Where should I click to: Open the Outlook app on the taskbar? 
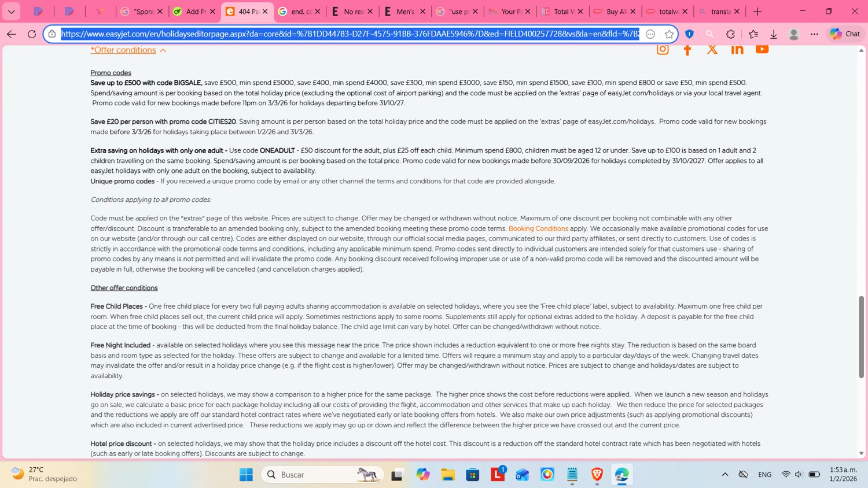pyautogui.click(x=523, y=475)
